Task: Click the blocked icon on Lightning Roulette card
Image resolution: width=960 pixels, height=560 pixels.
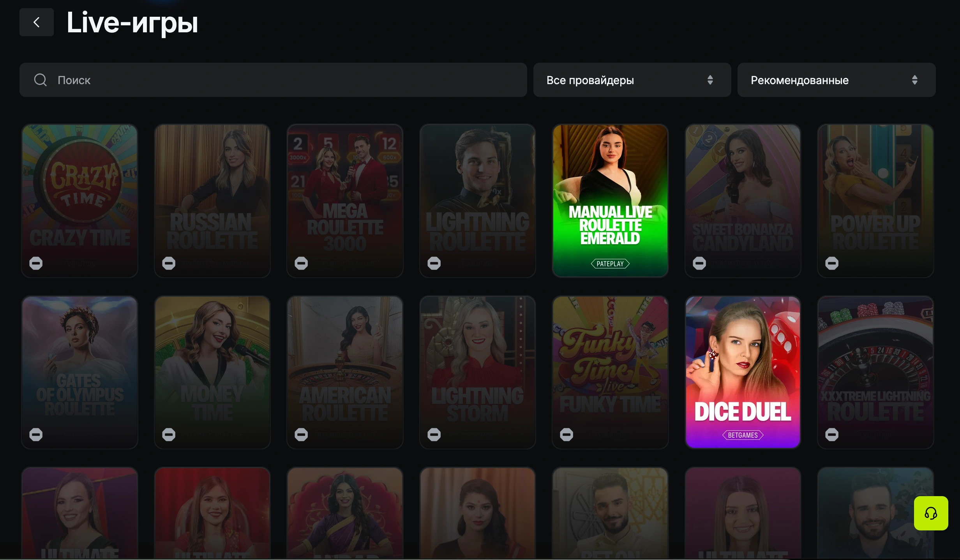Action: [434, 263]
